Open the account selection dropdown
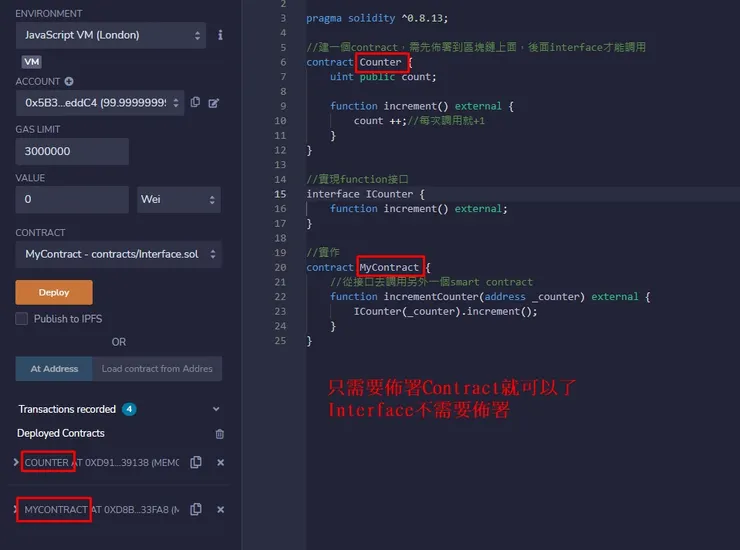Image resolution: width=740 pixels, height=550 pixels. click(100, 103)
